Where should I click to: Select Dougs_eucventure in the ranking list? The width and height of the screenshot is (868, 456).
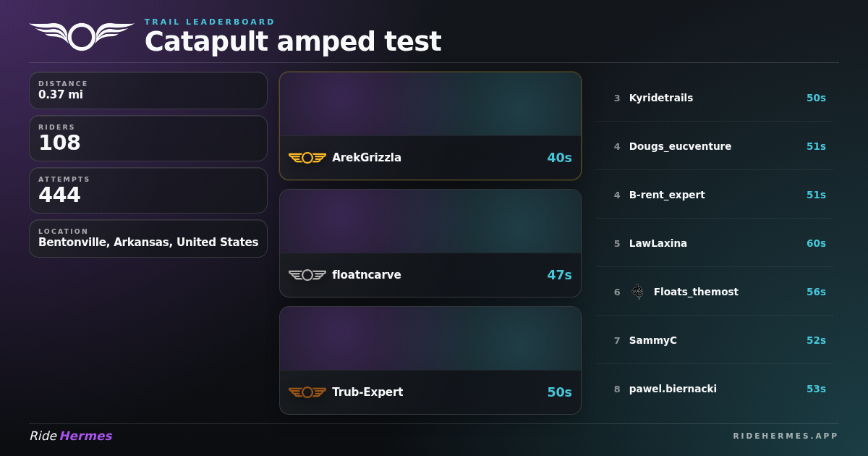pos(715,146)
